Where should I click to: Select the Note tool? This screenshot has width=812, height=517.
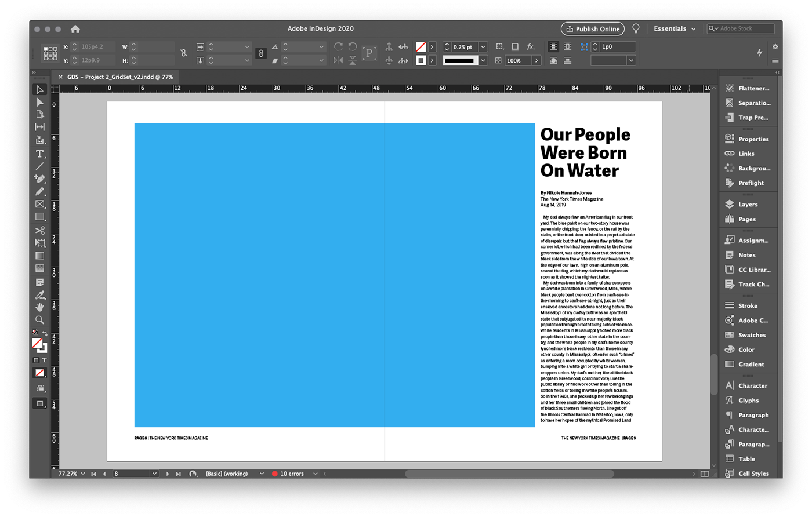[x=39, y=282]
